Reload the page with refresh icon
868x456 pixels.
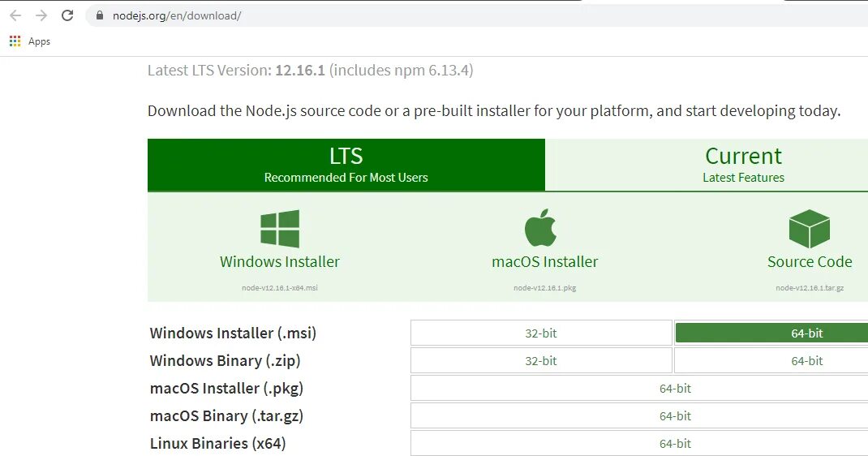67,15
